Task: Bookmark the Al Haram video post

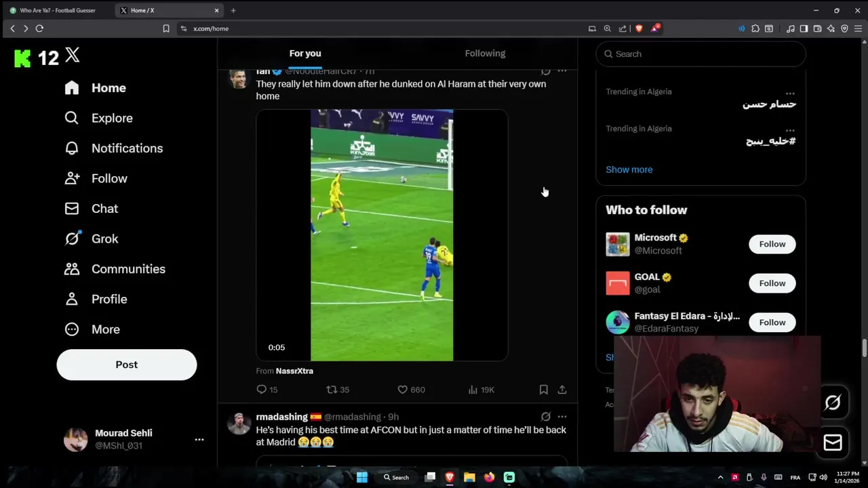Action: (x=543, y=390)
